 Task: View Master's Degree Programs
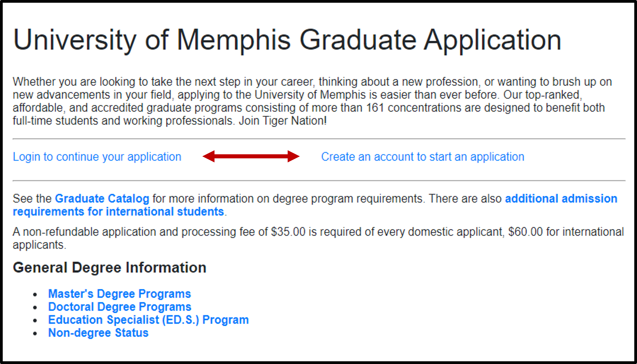click(x=119, y=294)
